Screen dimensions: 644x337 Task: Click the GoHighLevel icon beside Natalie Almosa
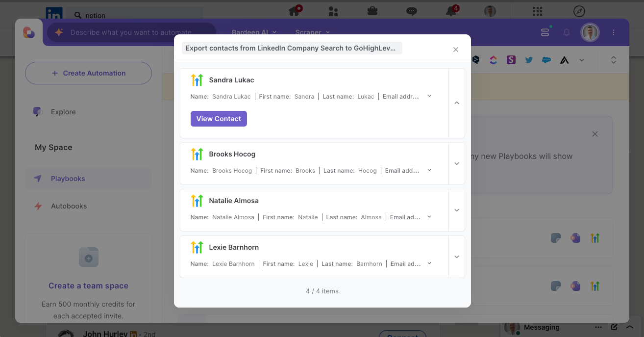[197, 201]
